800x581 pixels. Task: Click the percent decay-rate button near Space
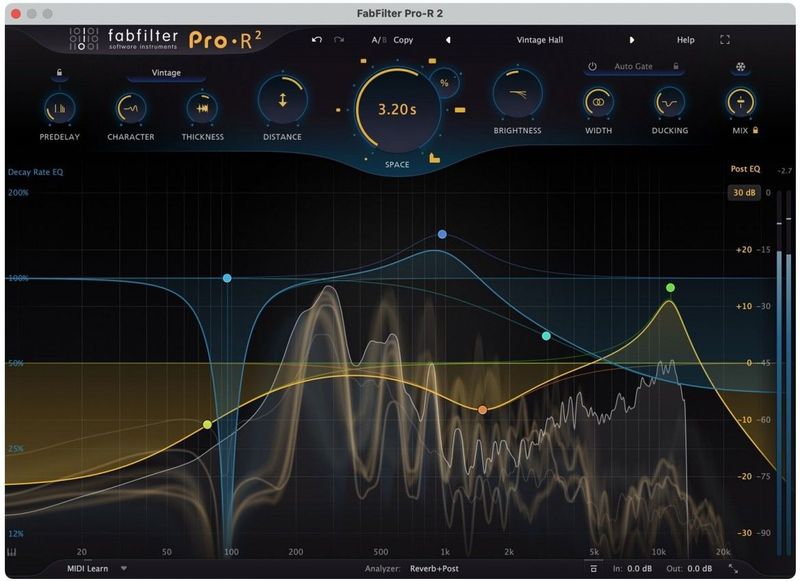click(x=444, y=83)
